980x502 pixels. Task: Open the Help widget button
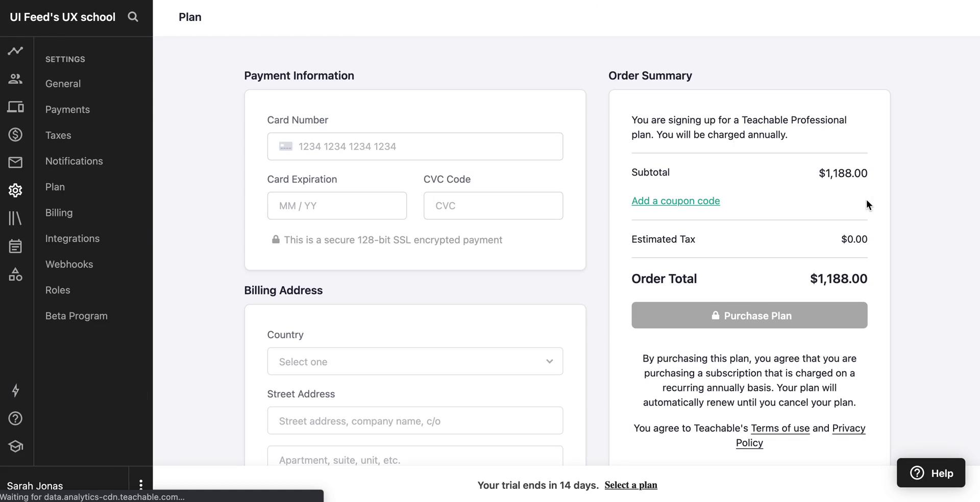[x=931, y=473]
